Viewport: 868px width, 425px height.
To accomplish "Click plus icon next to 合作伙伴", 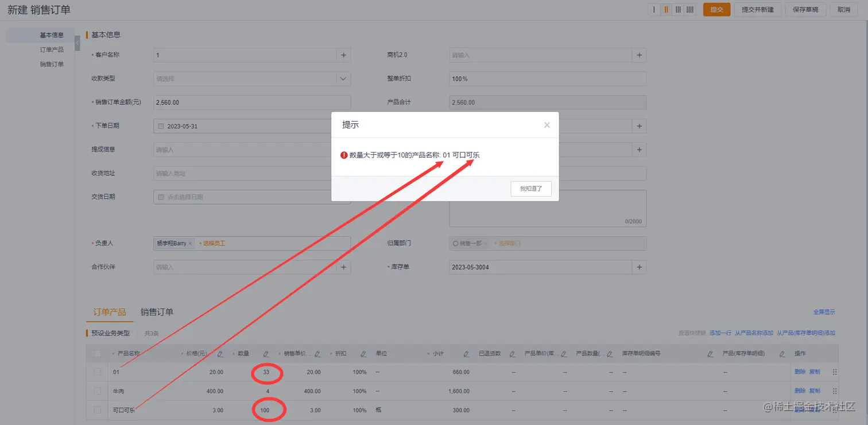I will [343, 267].
